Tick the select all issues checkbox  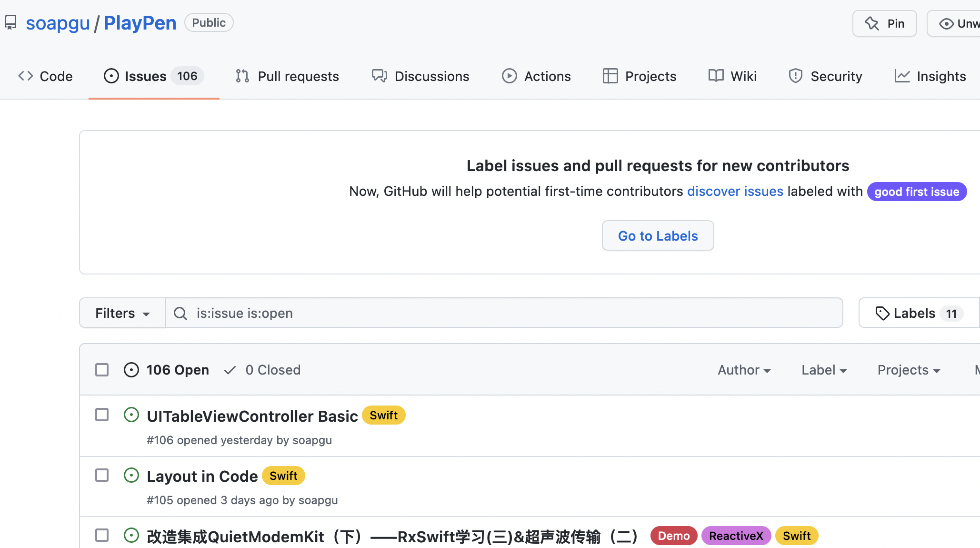pyautogui.click(x=102, y=370)
